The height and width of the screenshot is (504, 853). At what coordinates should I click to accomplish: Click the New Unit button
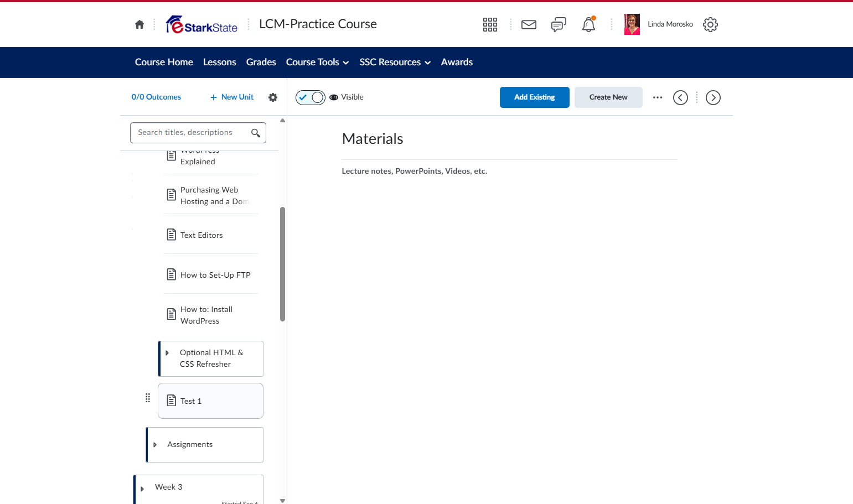point(232,97)
